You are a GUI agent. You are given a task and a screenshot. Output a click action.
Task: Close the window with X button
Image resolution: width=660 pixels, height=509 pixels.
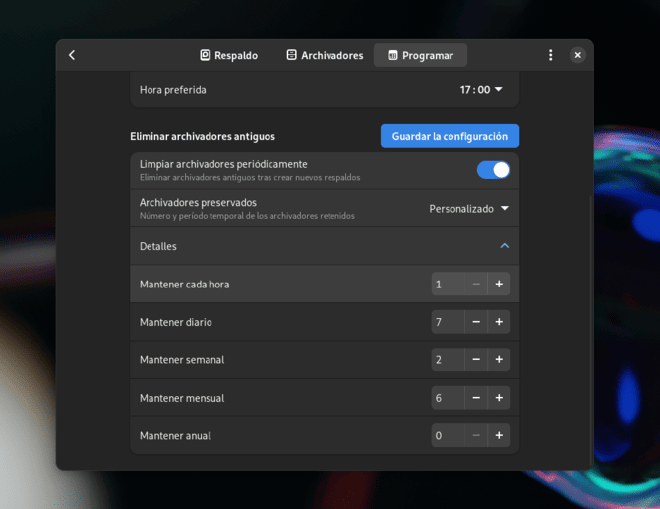pos(578,55)
